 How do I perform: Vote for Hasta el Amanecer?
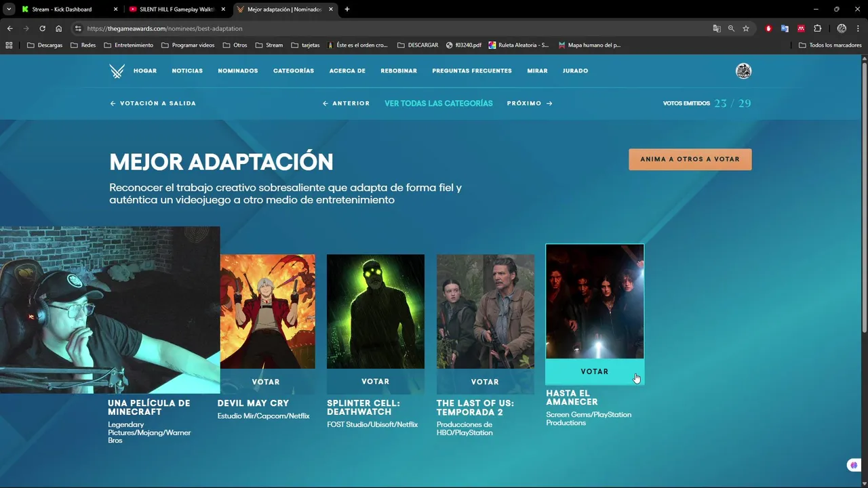595,371
